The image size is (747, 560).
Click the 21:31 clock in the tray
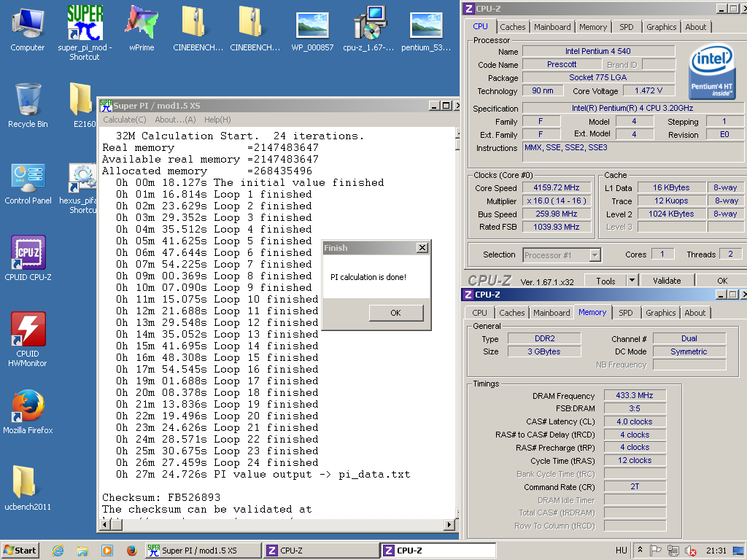(x=716, y=551)
